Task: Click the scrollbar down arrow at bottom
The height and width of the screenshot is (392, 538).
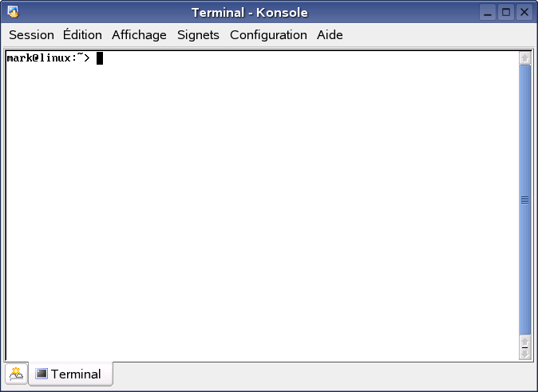Action: point(525,354)
